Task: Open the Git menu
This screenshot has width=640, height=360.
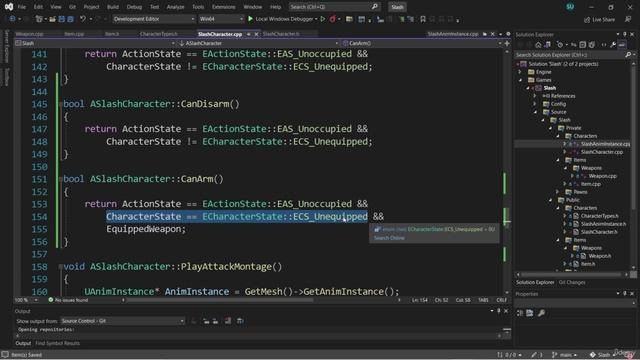Action: (x=72, y=7)
